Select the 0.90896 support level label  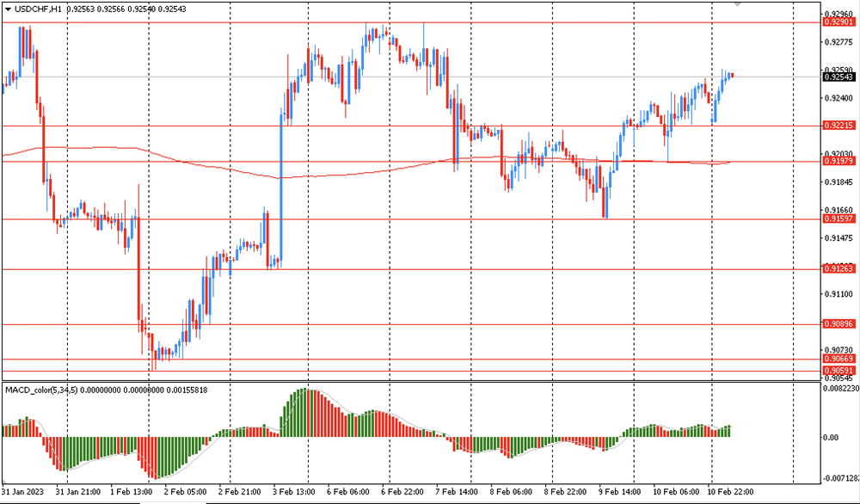[x=838, y=324]
